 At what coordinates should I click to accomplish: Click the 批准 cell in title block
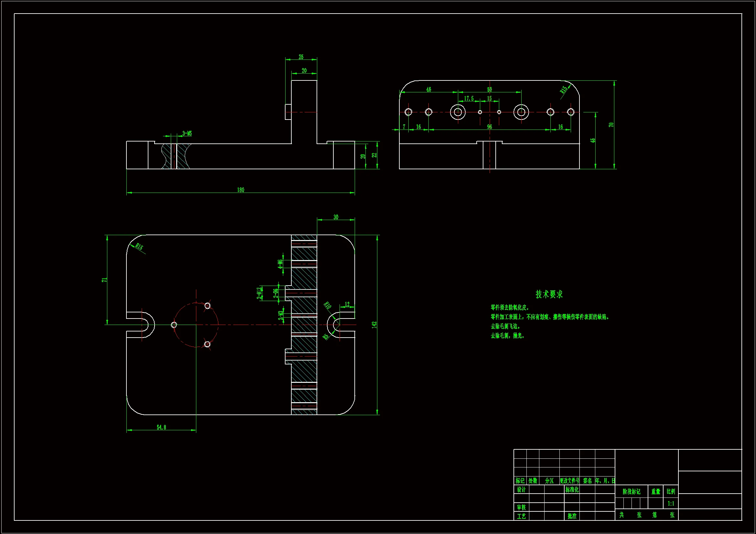pyautogui.click(x=572, y=516)
